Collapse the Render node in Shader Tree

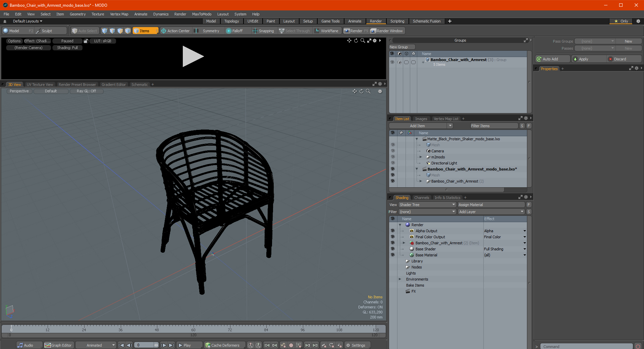point(400,225)
